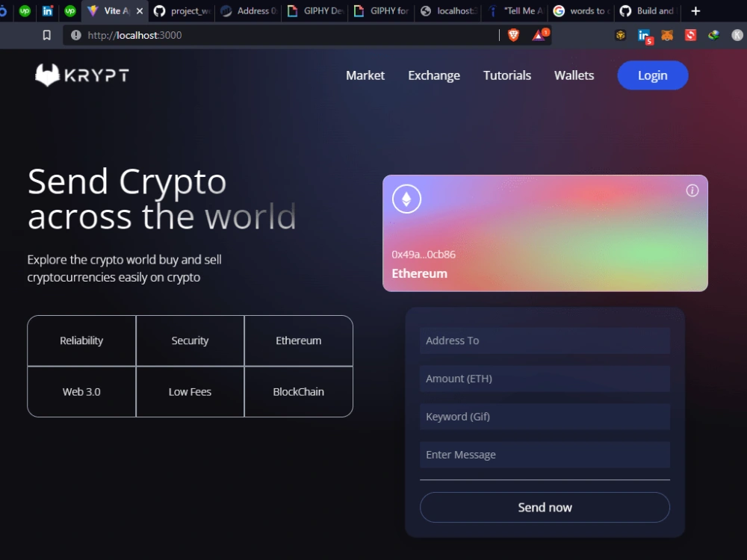Screen dimensions: 747x560
Task: Click the Brave Rewards triangle icon
Action: click(540, 35)
